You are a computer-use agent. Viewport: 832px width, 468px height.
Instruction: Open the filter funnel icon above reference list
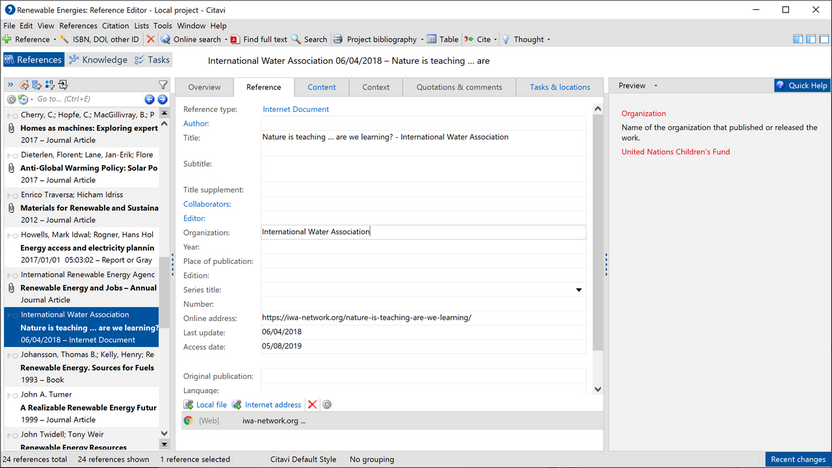click(163, 84)
